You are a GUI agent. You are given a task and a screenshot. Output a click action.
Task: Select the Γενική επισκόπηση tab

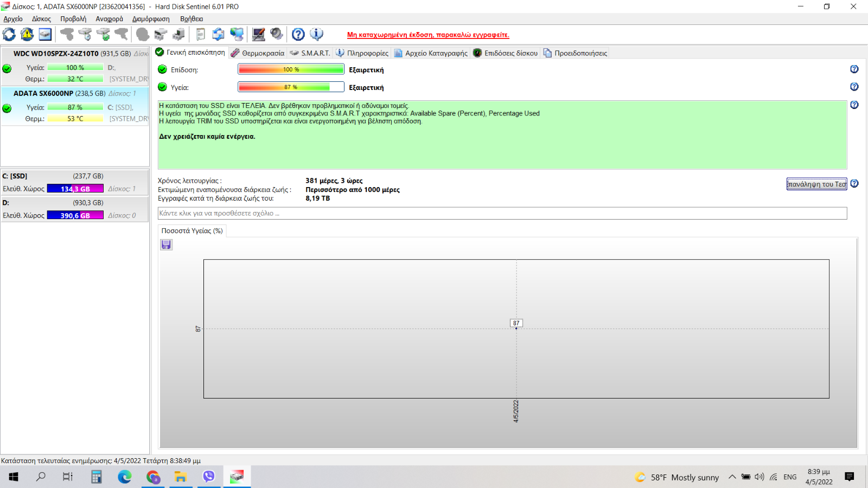pyautogui.click(x=190, y=53)
